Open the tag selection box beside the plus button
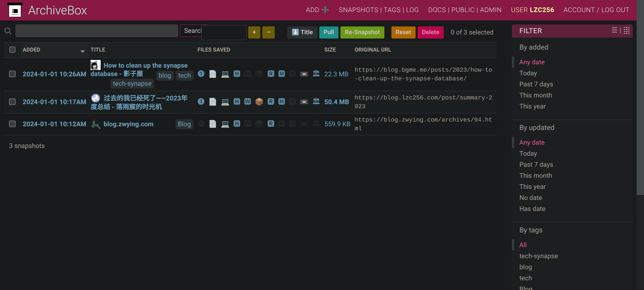Viewport: 644px width, 290px height. pos(224,33)
